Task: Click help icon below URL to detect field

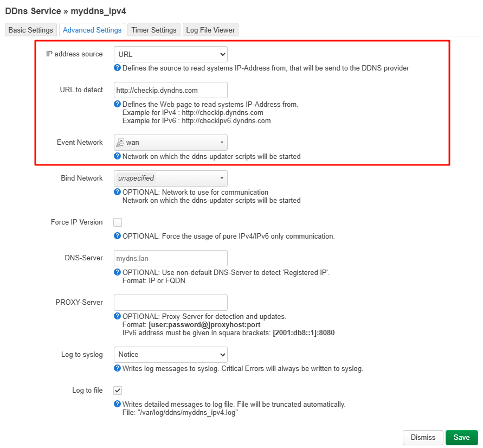Action: 117,104
